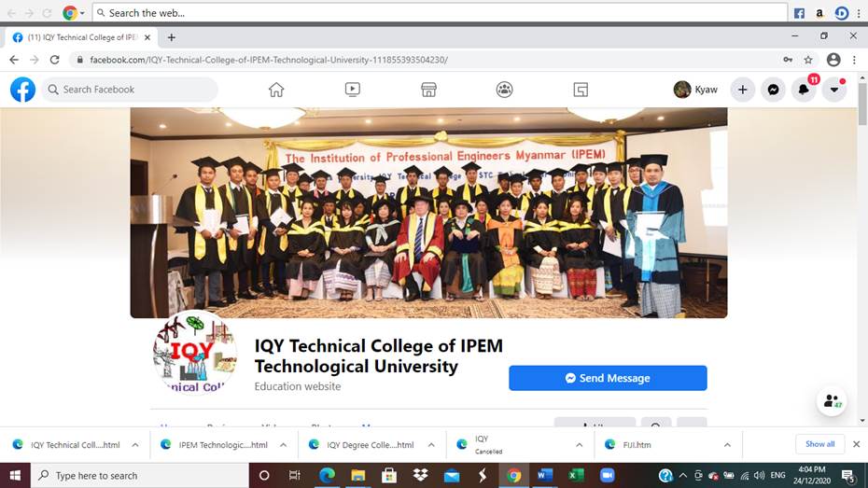Launch Microsoft Edge from taskbar
868x488 pixels.
click(328, 475)
